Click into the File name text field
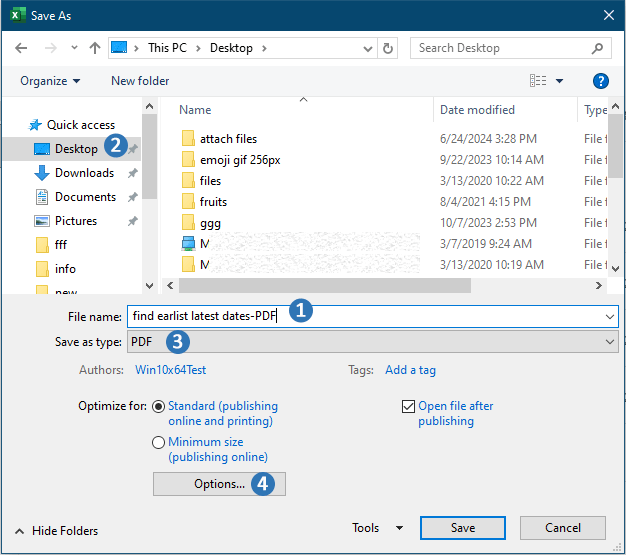This screenshot has width=626, height=555. [x=450, y=316]
